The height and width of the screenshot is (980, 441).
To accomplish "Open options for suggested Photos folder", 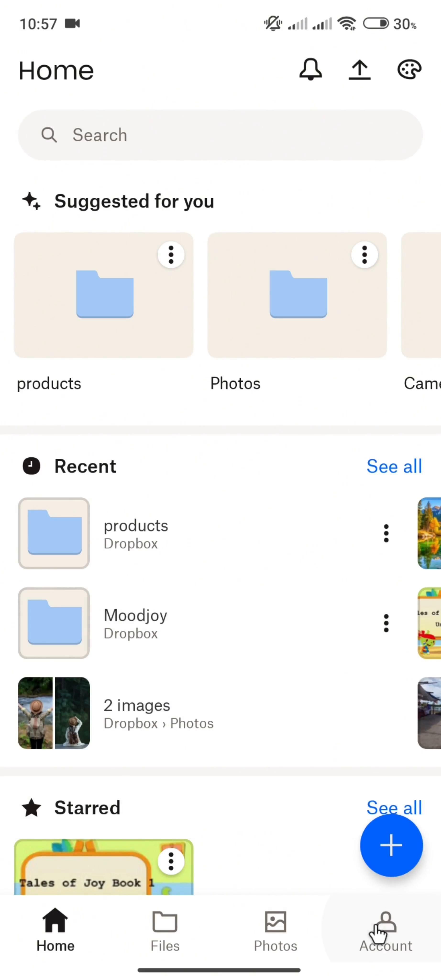I will (x=364, y=255).
